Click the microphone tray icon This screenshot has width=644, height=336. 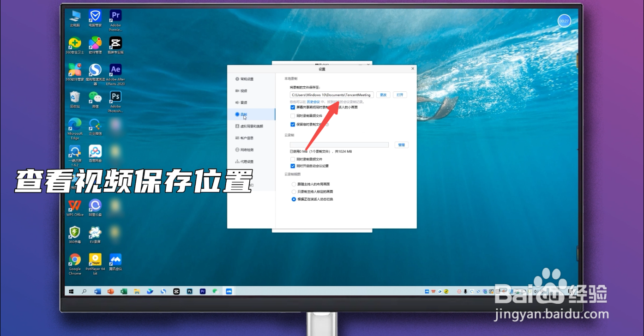[x=465, y=292]
